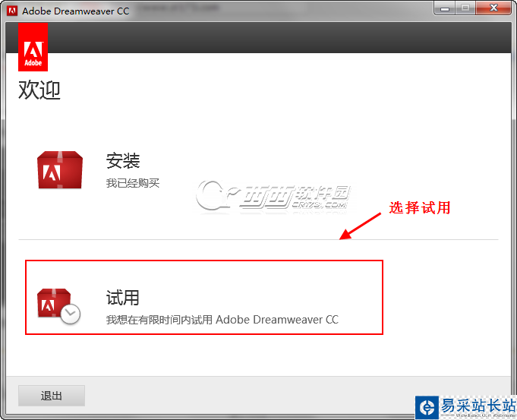Click the Adobe logo in the header
This screenshot has height=420, width=517.
[x=33, y=47]
